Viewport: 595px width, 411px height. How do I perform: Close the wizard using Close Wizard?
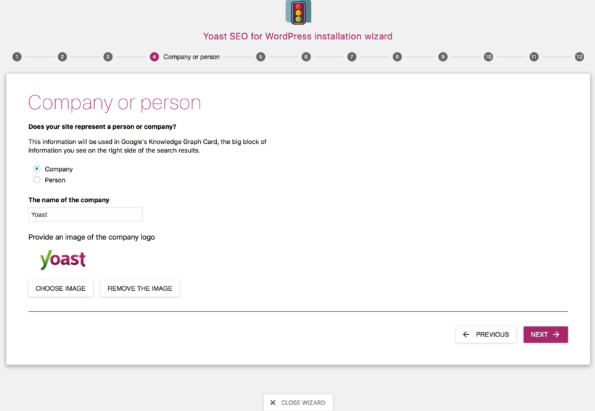[x=298, y=403]
